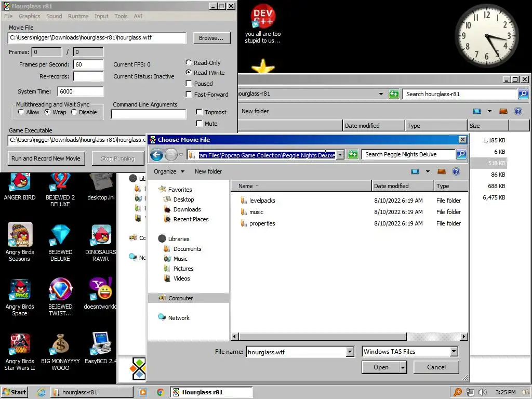The image size is (532, 399).
Task: Open Hourglass Graphics menu
Action: (29, 16)
